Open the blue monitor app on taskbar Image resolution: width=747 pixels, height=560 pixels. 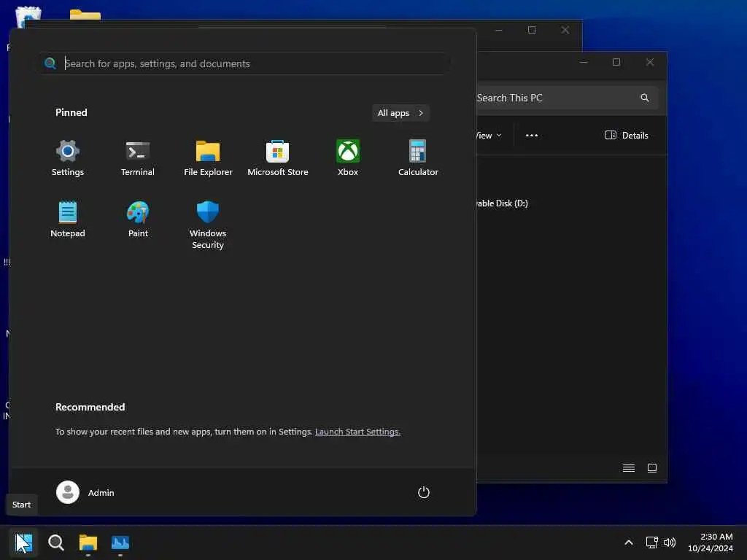pos(120,542)
